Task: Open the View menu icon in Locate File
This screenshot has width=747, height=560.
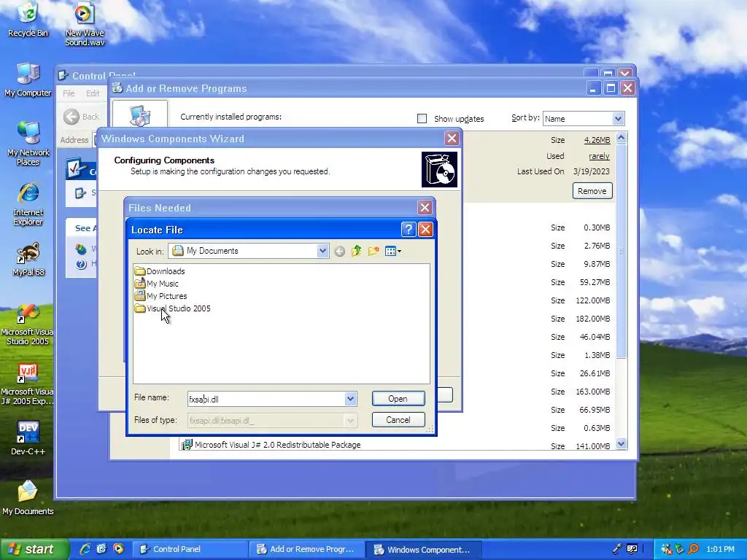Action: tap(392, 251)
